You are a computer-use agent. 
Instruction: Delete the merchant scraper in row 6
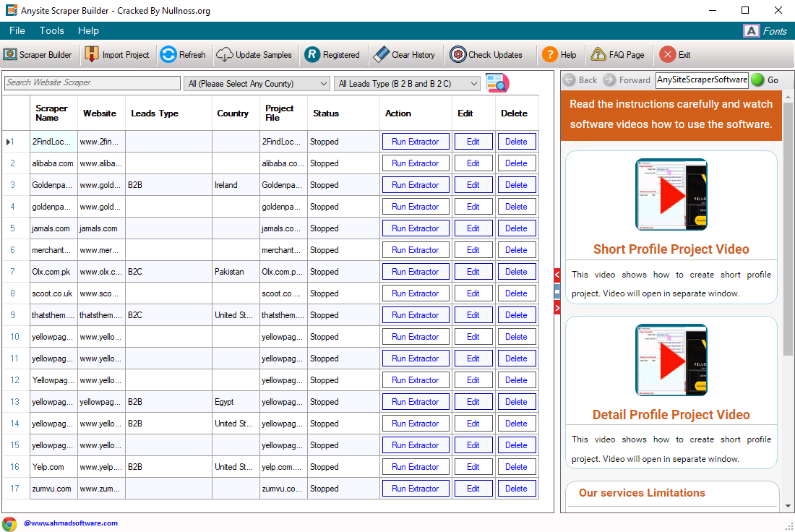click(x=516, y=250)
